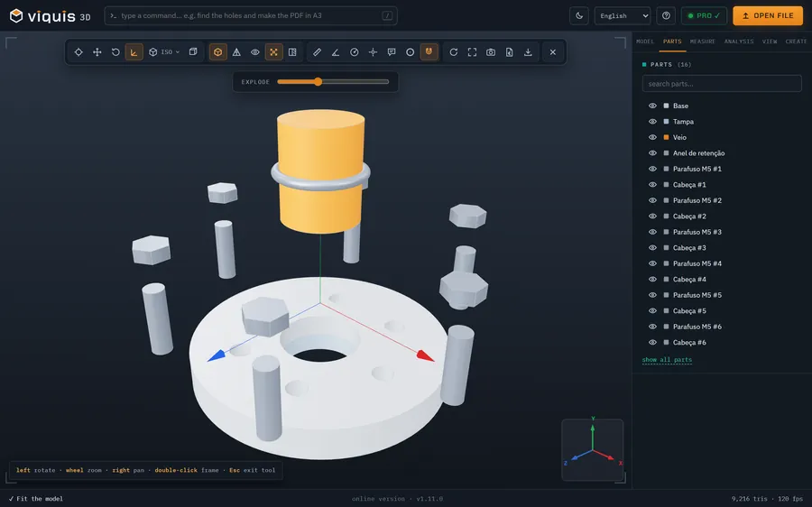Toggle the explode view icon
The width and height of the screenshot is (812, 507).
coord(274,52)
